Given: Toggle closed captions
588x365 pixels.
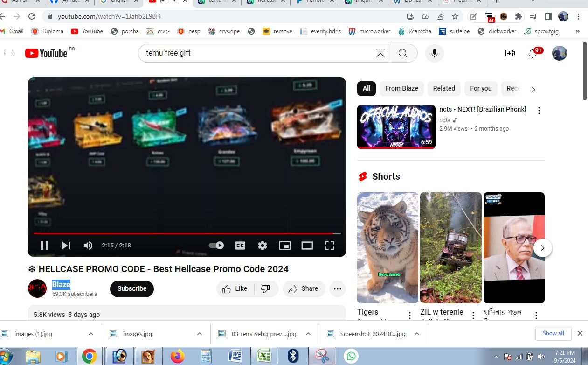Looking at the screenshot, I should pos(240,246).
